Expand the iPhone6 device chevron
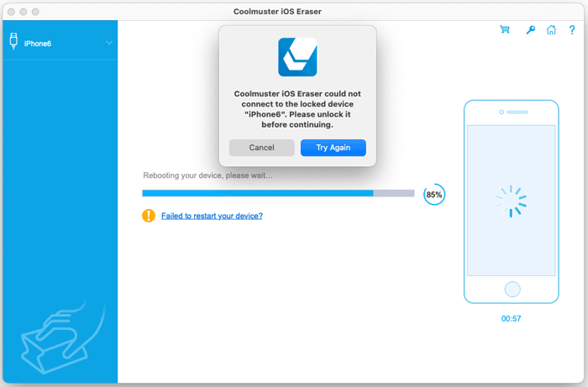 (x=109, y=43)
